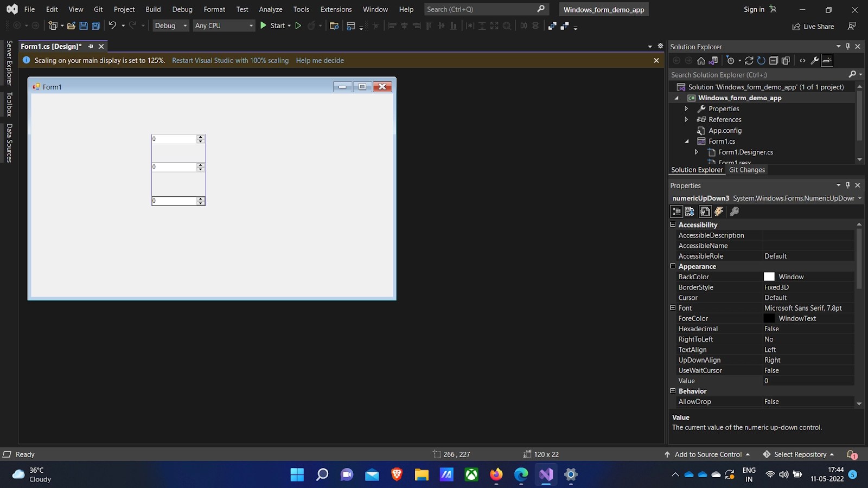The image size is (868, 488).
Task: Open the Debug menu
Action: [x=182, y=9]
